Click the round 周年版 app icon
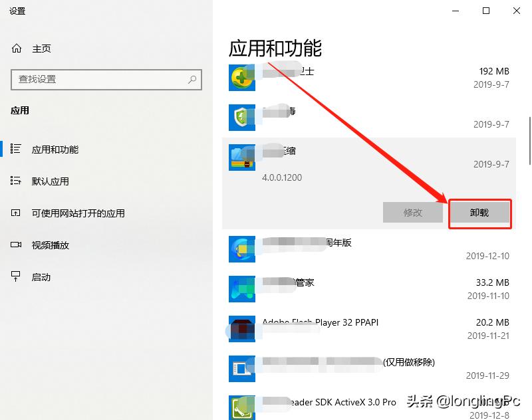The width and height of the screenshot is (532, 420). [241, 249]
